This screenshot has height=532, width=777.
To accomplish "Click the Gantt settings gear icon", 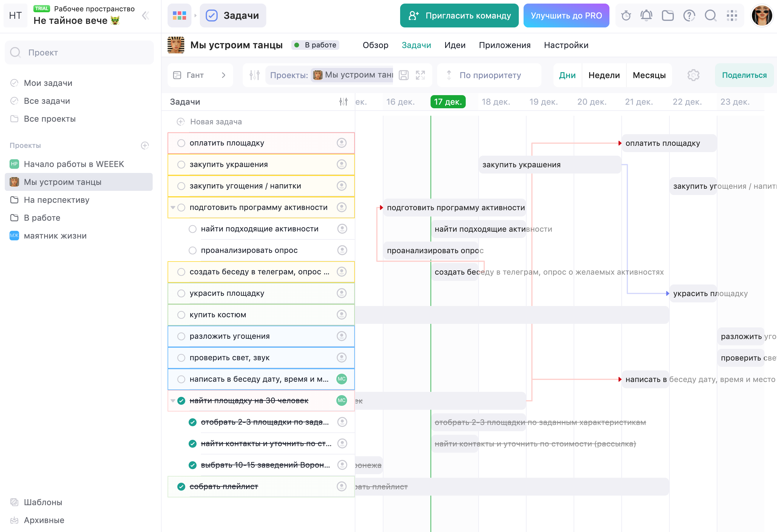I will [x=693, y=75].
